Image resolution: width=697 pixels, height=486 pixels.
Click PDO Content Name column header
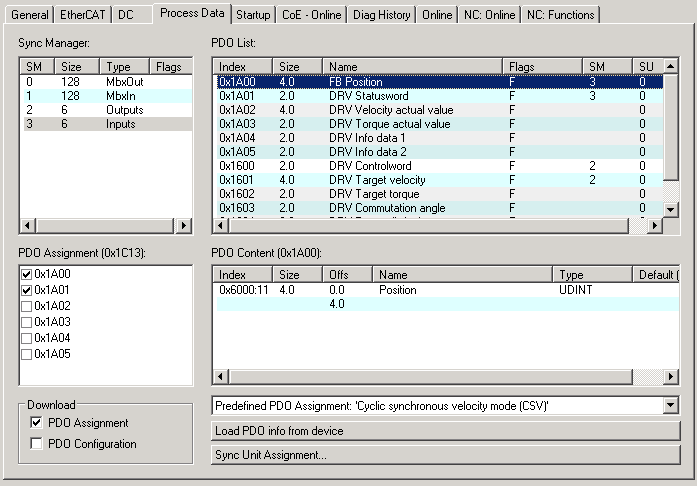(x=462, y=275)
